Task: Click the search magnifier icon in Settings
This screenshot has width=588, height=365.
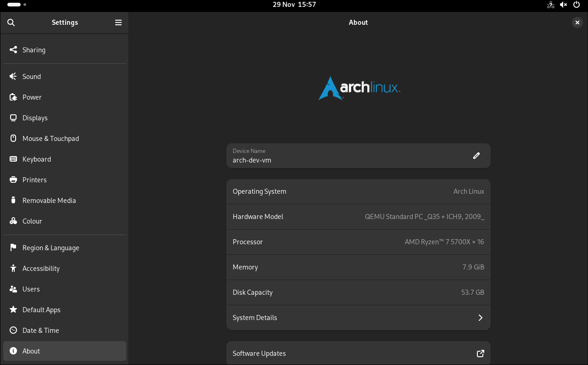Action: [11, 22]
